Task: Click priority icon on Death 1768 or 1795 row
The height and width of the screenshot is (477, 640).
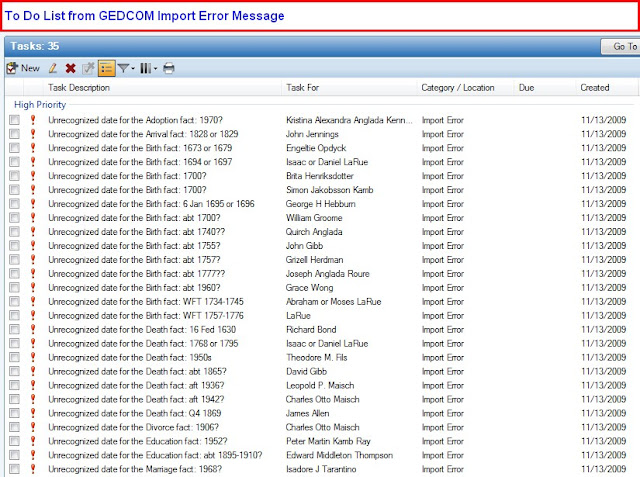Action: coord(33,343)
